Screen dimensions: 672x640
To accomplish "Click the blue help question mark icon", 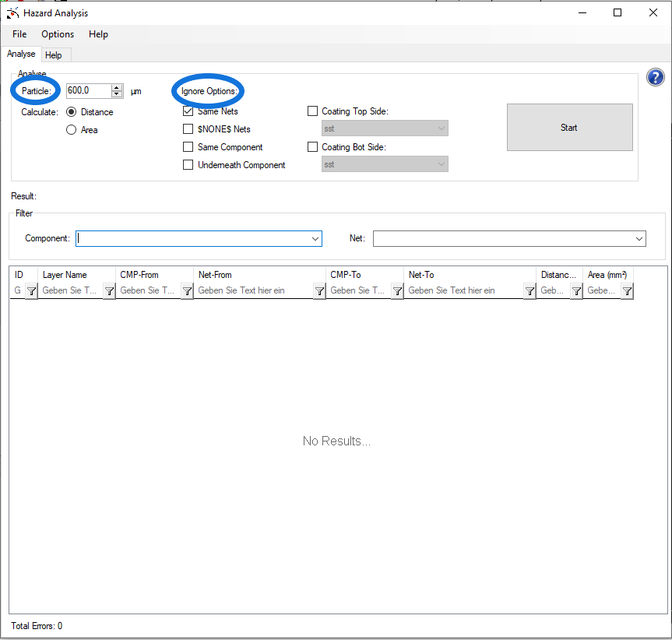I will (656, 78).
